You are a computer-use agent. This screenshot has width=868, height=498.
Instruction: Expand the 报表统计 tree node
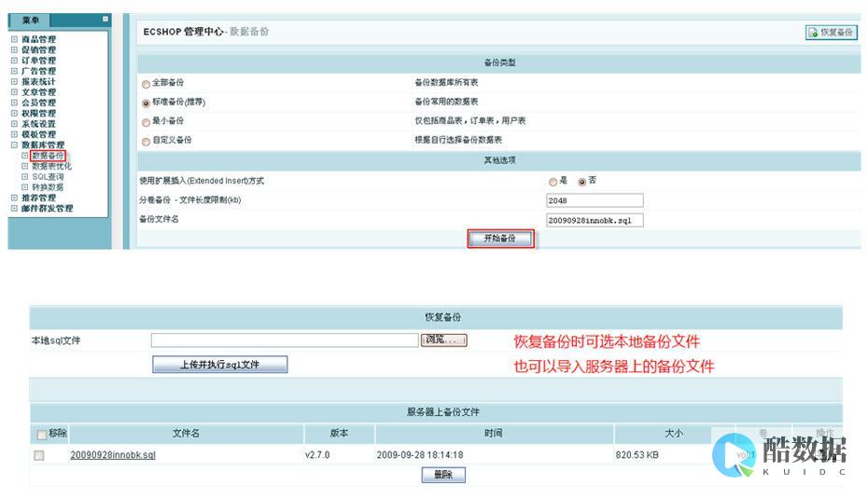point(14,81)
